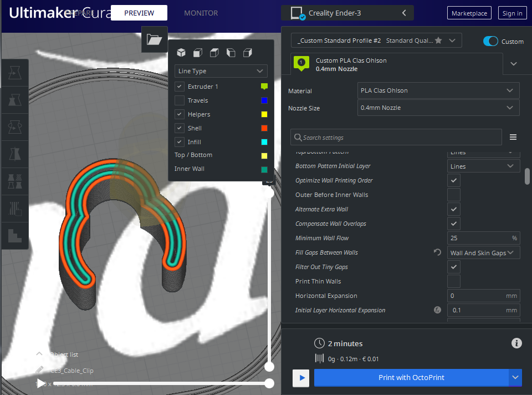
Task: Click the formula icon beside Initial Layer Horizontal Expansion
Action: click(438, 310)
